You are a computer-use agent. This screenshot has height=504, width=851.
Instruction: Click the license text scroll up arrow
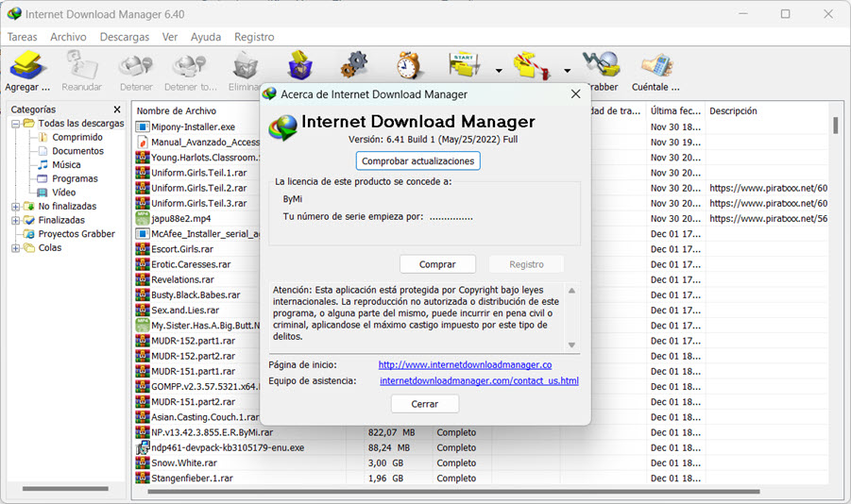[571, 291]
